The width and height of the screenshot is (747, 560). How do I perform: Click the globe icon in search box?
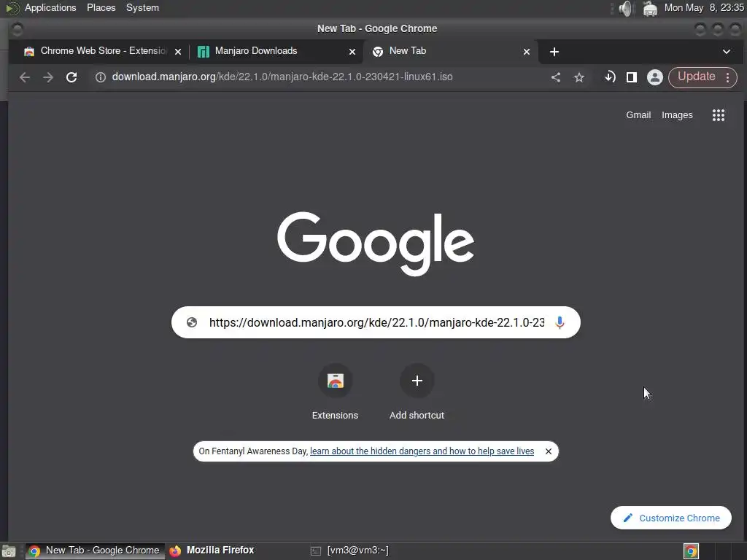[192, 322]
